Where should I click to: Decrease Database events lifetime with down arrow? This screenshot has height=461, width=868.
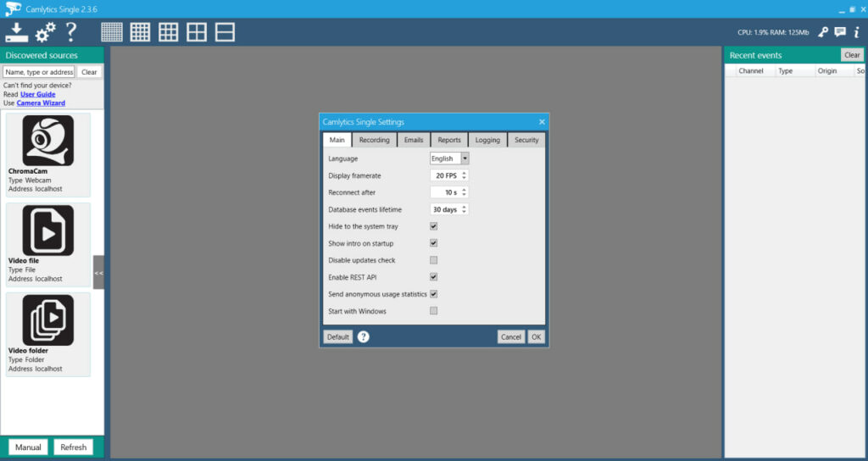point(464,213)
